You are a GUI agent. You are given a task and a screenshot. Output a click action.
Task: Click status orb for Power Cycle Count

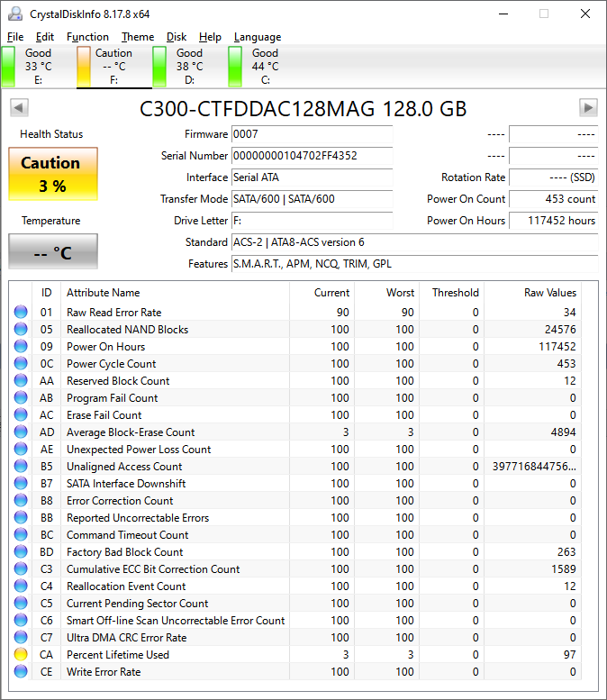pos(21,363)
